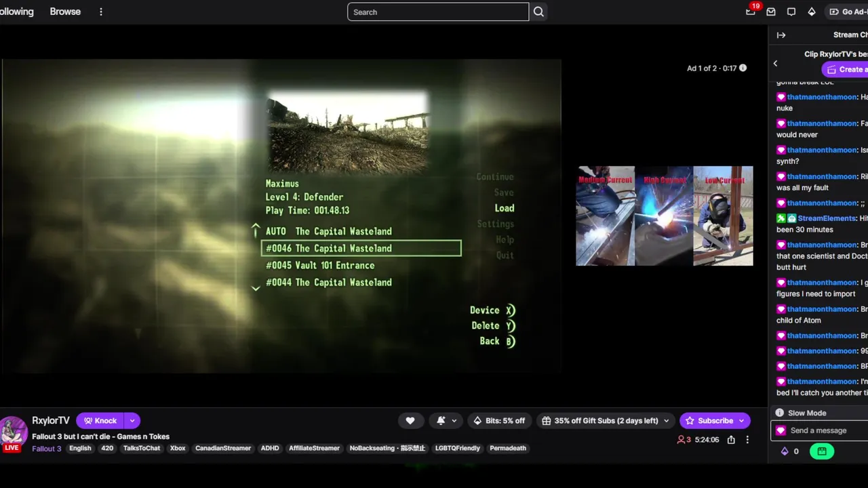Focus the Search input field

(438, 12)
